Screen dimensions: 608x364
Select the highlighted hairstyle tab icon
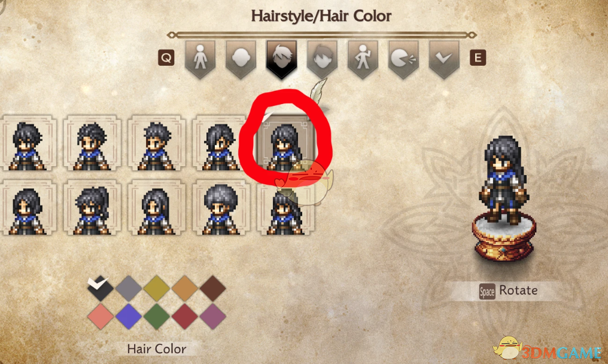(281, 59)
